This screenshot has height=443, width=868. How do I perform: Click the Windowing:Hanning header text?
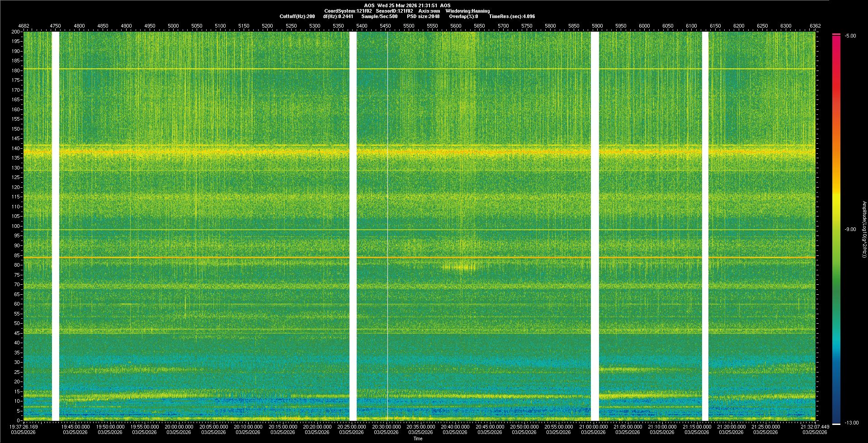(x=467, y=11)
